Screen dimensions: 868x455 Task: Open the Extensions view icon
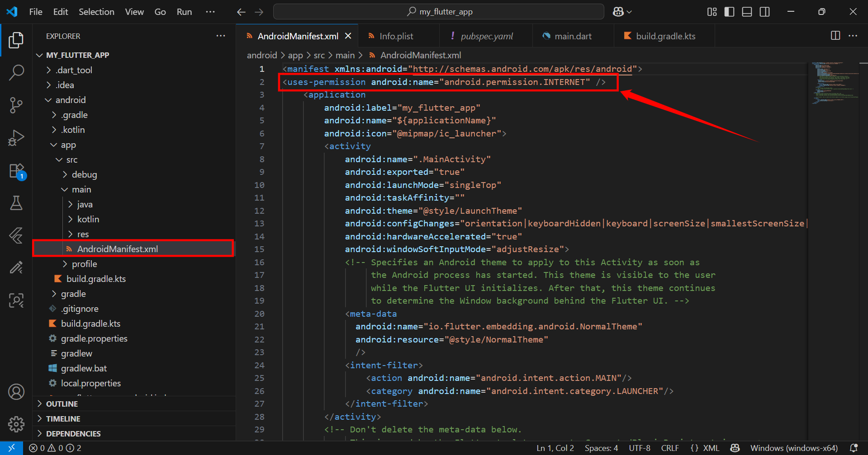click(17, 171)
